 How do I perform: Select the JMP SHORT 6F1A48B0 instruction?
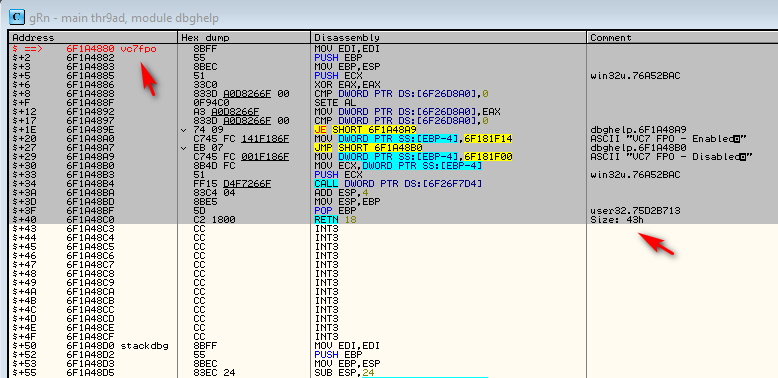tap(368, 148)
